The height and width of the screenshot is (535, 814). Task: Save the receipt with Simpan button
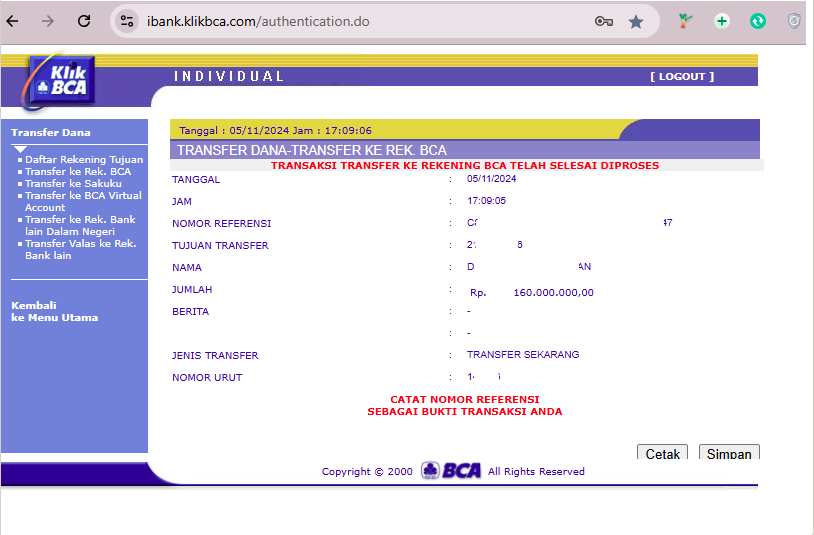[729, 452]
